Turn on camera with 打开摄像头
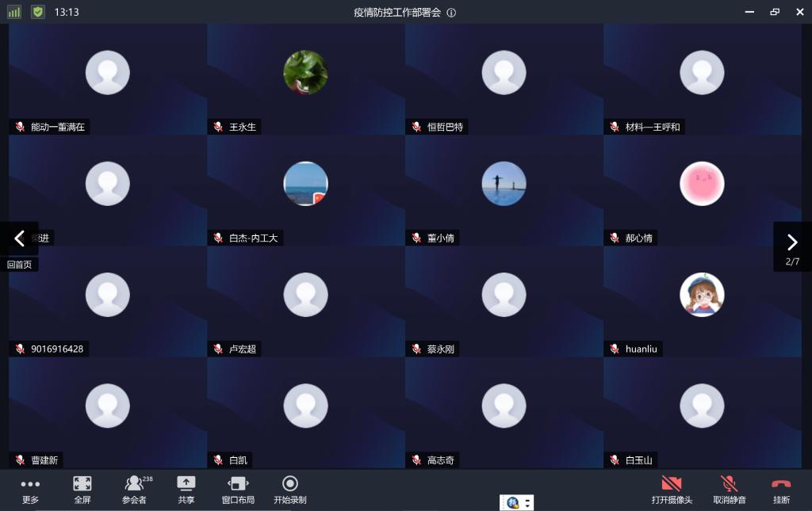The width and height of the screenshot is (812, 511). tap(672, 489)
